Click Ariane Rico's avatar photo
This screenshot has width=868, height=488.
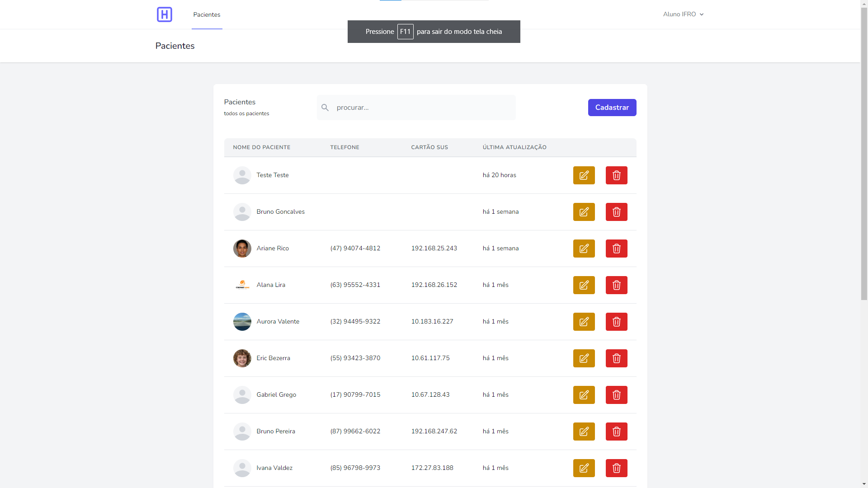click(x=242, y=249)
